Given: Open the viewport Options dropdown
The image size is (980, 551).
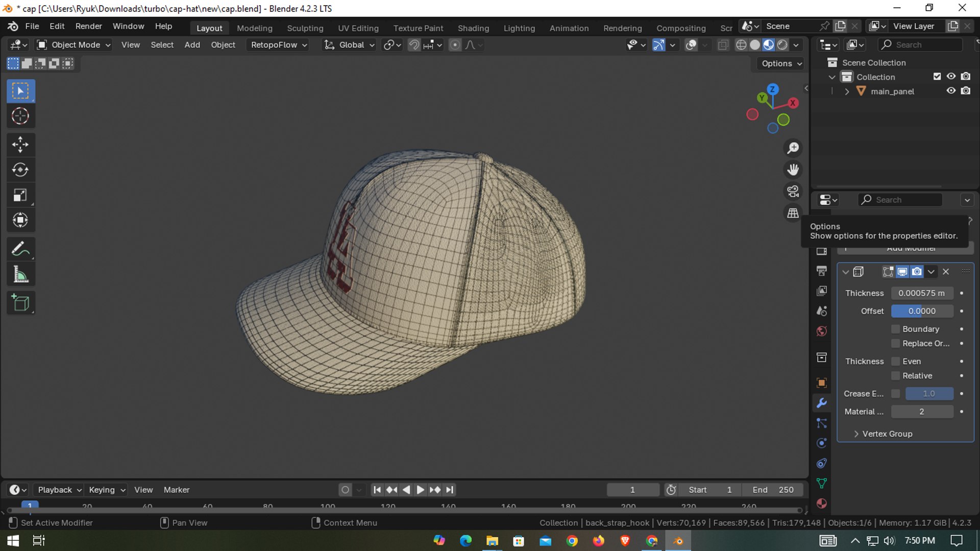Looking at the screenshot, I should (x=781, y=64).
